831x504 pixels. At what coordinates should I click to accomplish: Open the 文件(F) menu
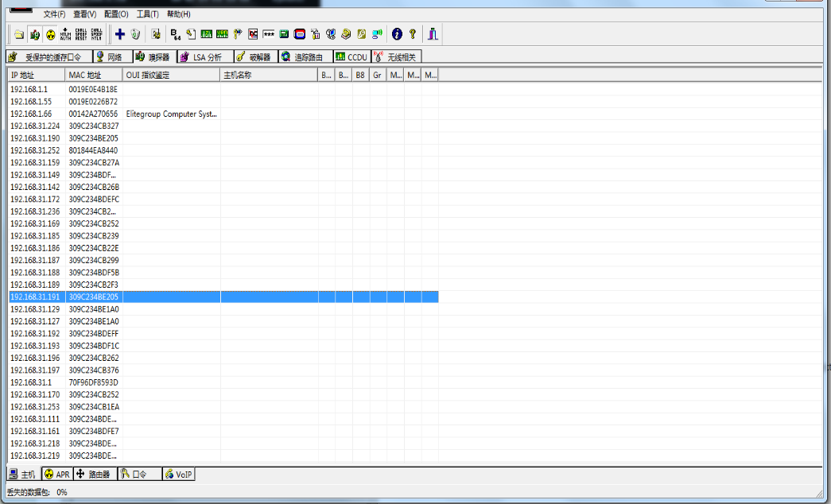[55, 14]
